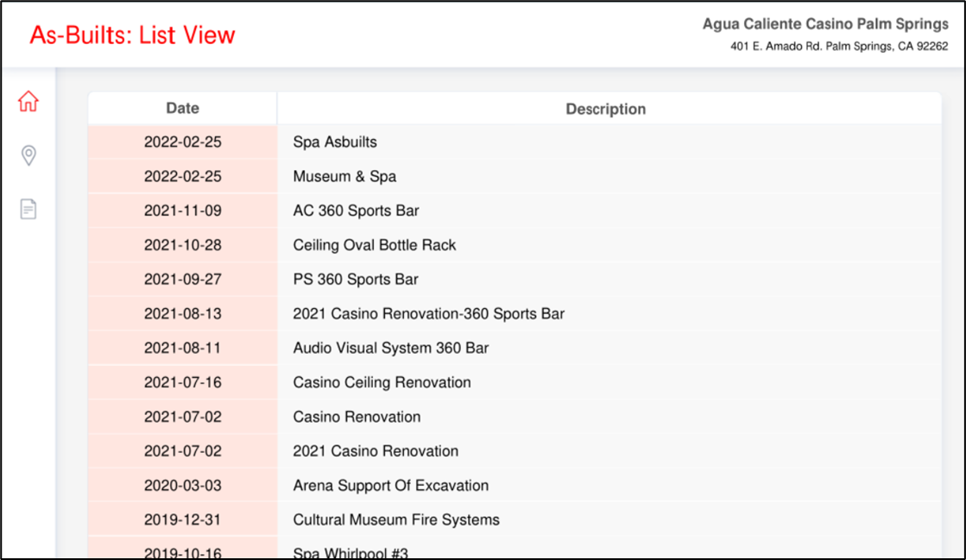Open the Museum & Spa entry
The image size is (966, 560).
(x=344, y=177)
